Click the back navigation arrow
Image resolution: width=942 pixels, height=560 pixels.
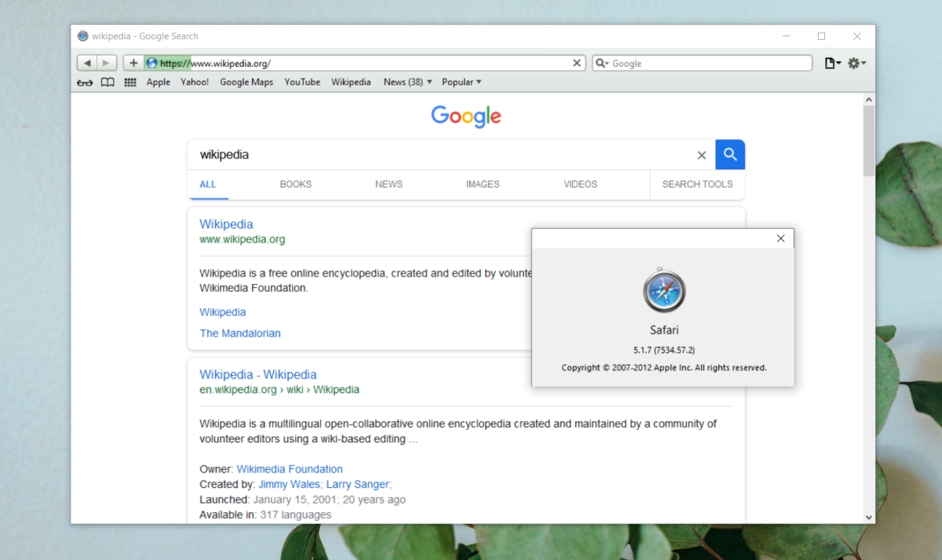(x=86, y=63)
